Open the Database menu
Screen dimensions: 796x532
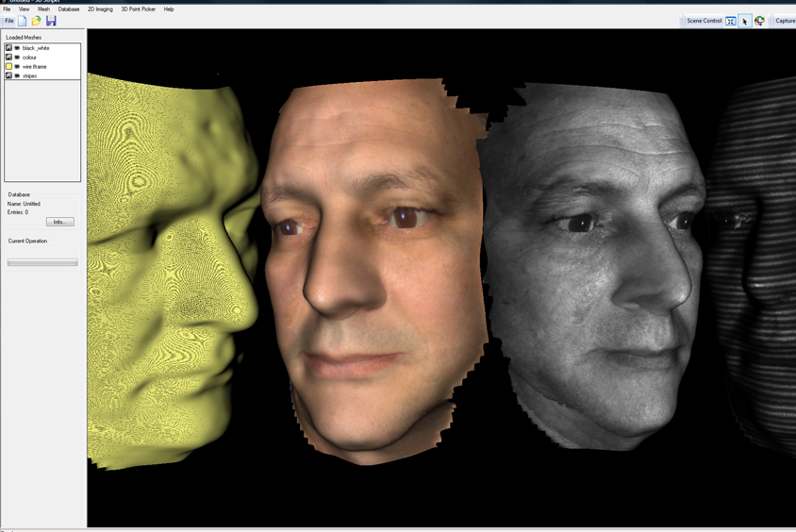(x=69, y=9)
